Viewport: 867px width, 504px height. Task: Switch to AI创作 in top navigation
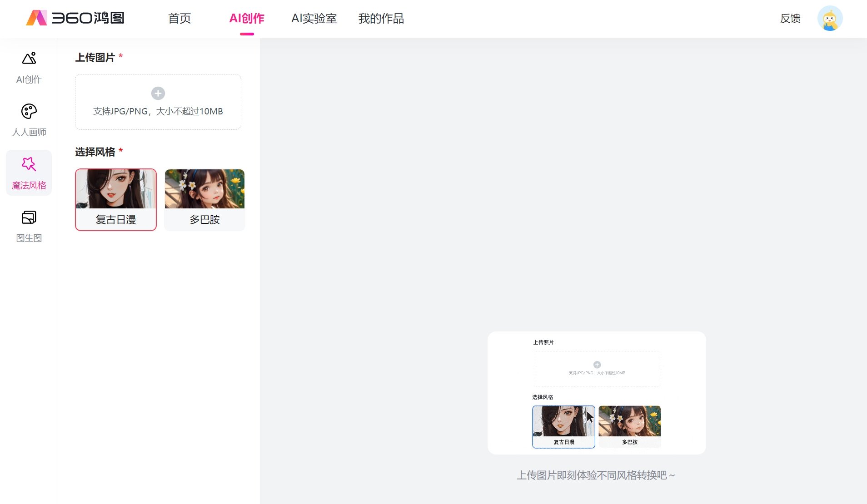[x=247, y=19]
